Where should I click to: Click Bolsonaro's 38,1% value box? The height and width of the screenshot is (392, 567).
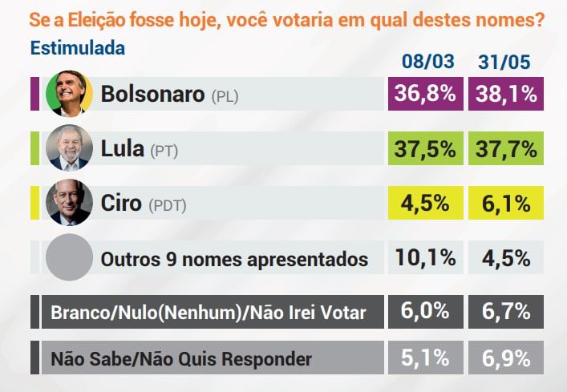(x=506, y=94)
